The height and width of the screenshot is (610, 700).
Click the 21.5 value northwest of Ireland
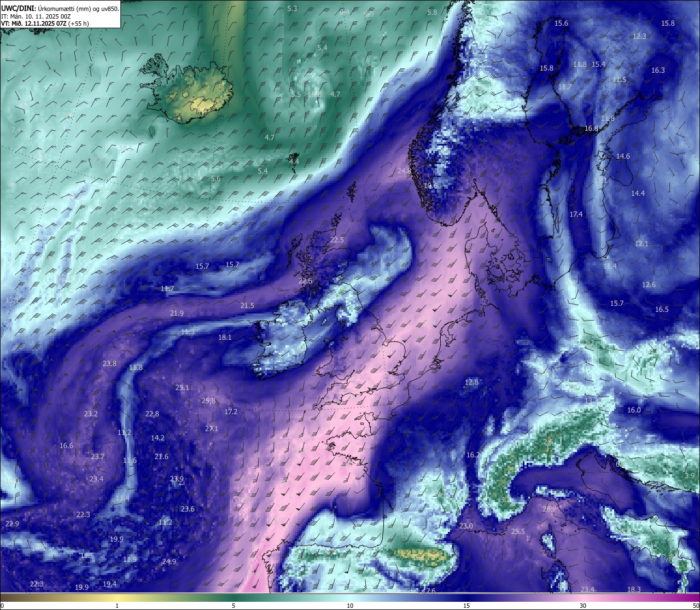click(247, 305)
